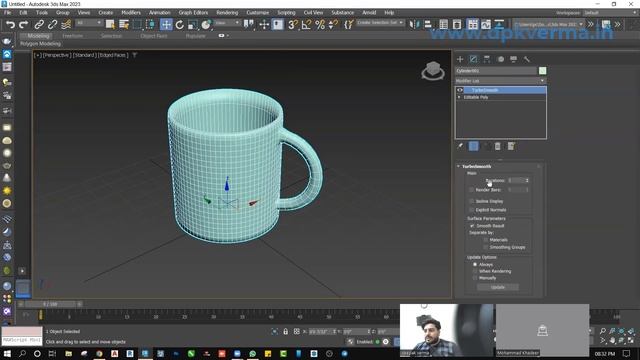The image size is (640, 360).
Task: Switch to the Freeform ribbon tab
Action: coord(73,36)
